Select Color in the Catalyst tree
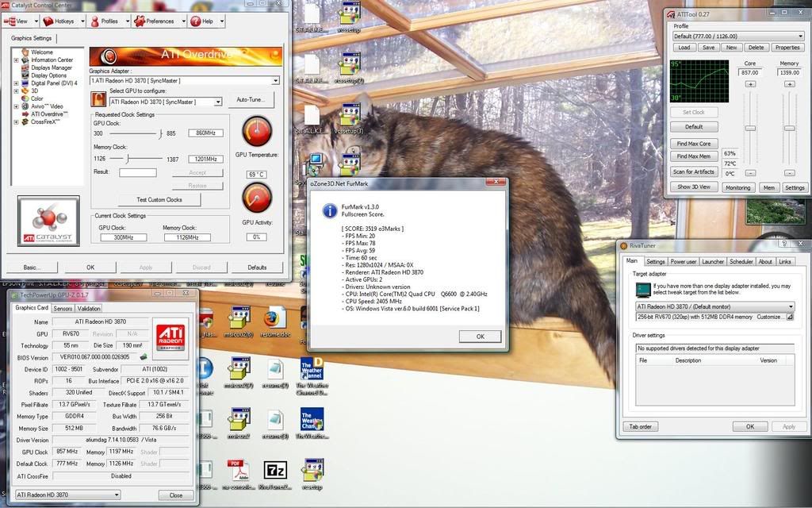Image resolution: width=812 pixels, height=508 pixels. point(36,98)
